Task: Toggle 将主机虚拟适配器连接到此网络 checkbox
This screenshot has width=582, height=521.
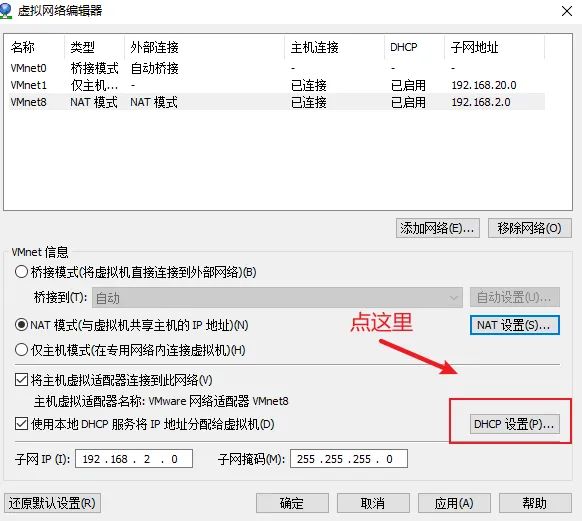Action: 21,380
